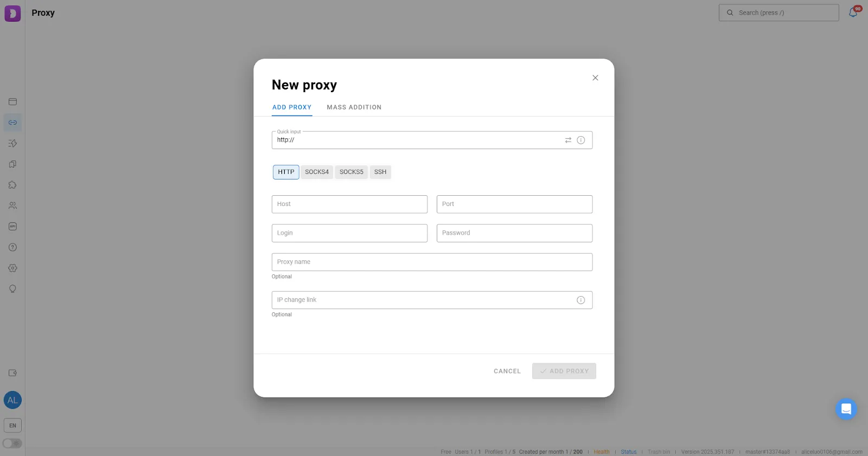Click the CANCEL button

coord(506,371)
